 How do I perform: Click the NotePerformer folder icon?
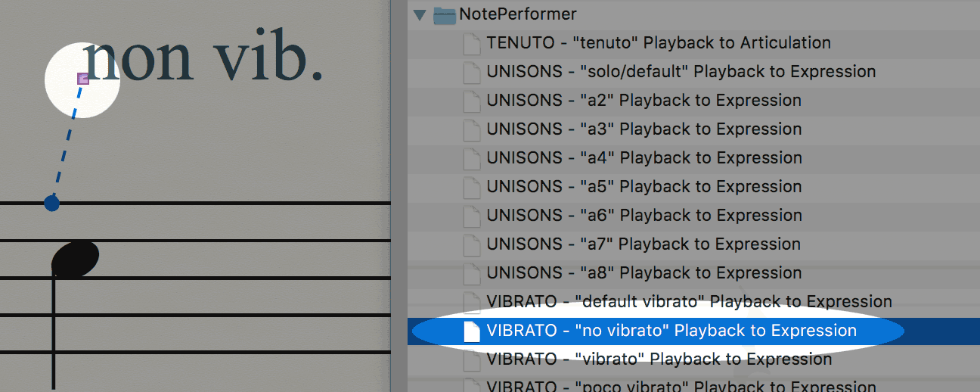point(445,14)
